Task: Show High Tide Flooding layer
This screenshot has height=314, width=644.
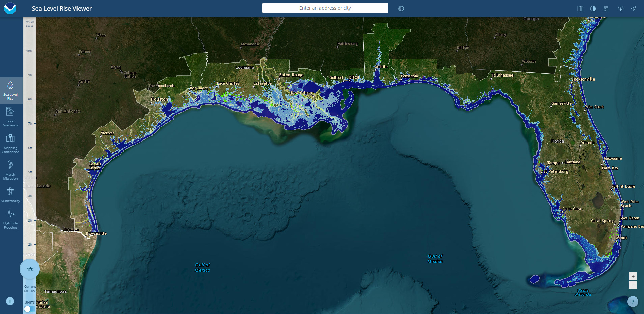Action: 10,219
